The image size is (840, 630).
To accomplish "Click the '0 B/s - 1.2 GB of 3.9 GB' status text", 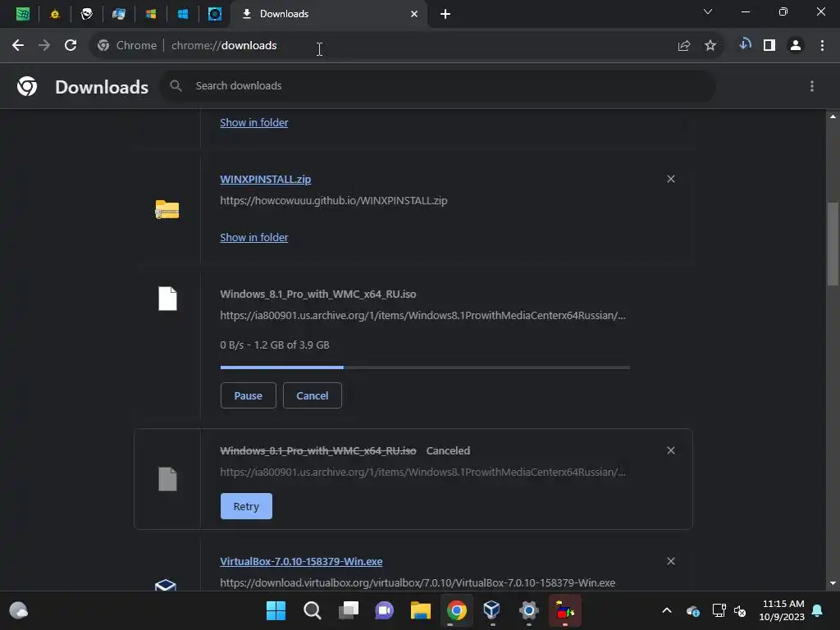I will pos(275,345).
